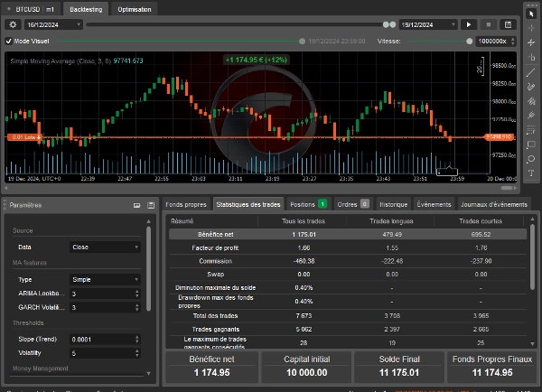
Task: Toggle the Mode Visuel checkbox
Action: 9,41
